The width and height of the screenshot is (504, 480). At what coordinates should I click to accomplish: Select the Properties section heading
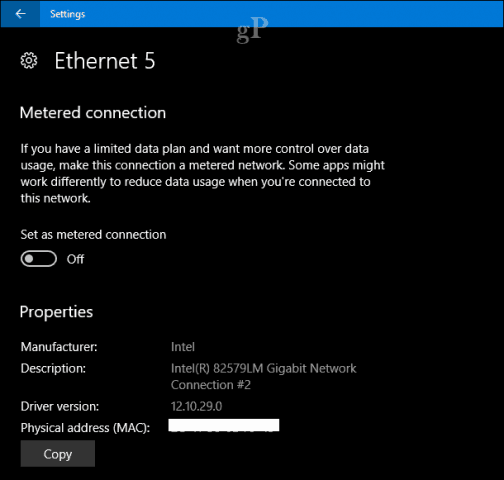coord(56,312)
